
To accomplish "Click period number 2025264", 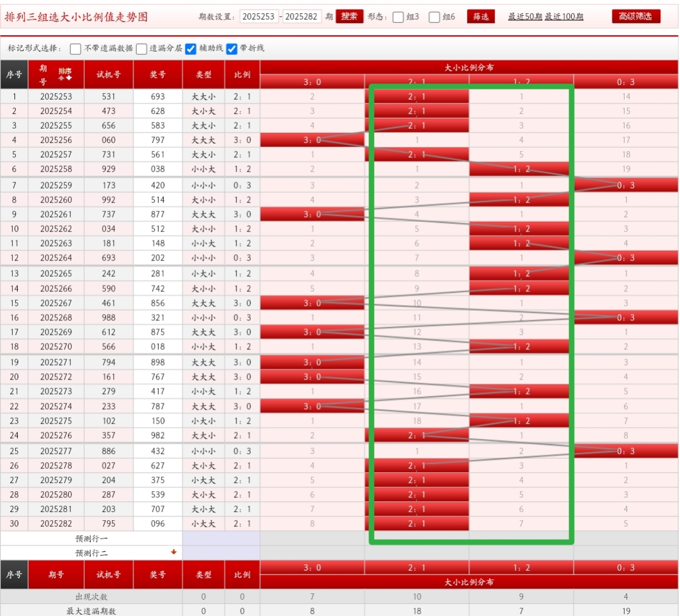I will click(x=56, y=258).
